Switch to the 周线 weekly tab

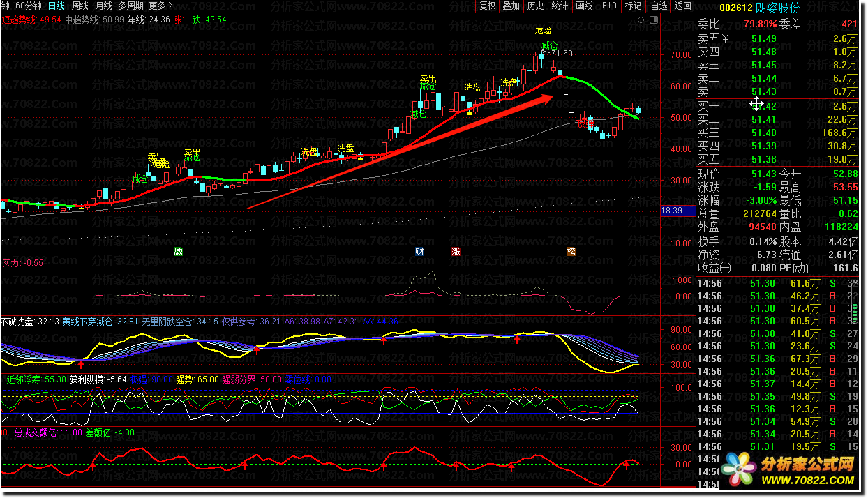click(80, 6)
